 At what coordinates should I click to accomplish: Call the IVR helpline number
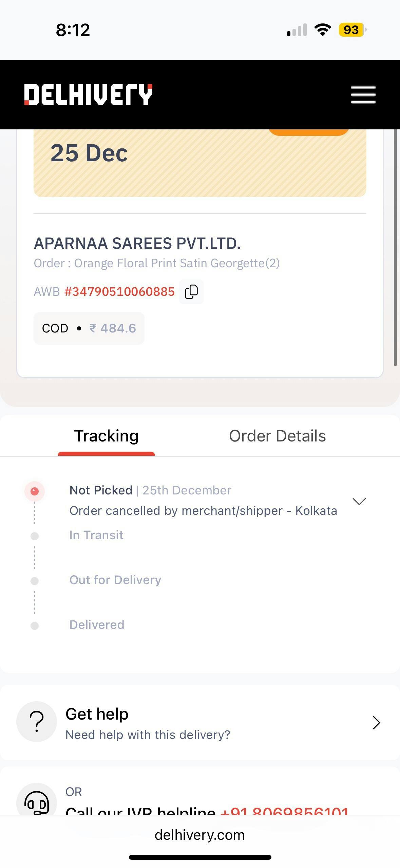[x=284, y=811]
